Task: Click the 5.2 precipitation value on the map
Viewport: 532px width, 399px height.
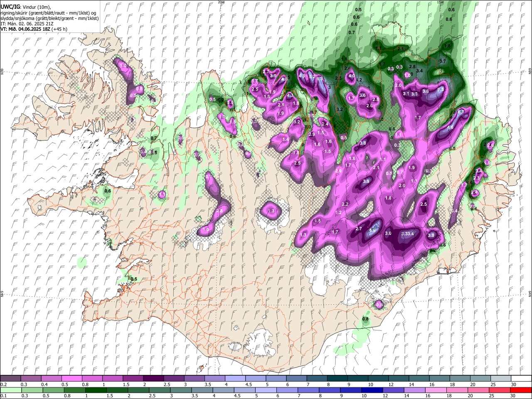Action: (x=312, y=76)
